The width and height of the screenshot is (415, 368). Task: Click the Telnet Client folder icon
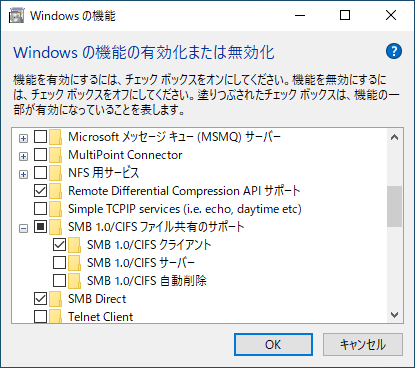[x=55, y=316]
